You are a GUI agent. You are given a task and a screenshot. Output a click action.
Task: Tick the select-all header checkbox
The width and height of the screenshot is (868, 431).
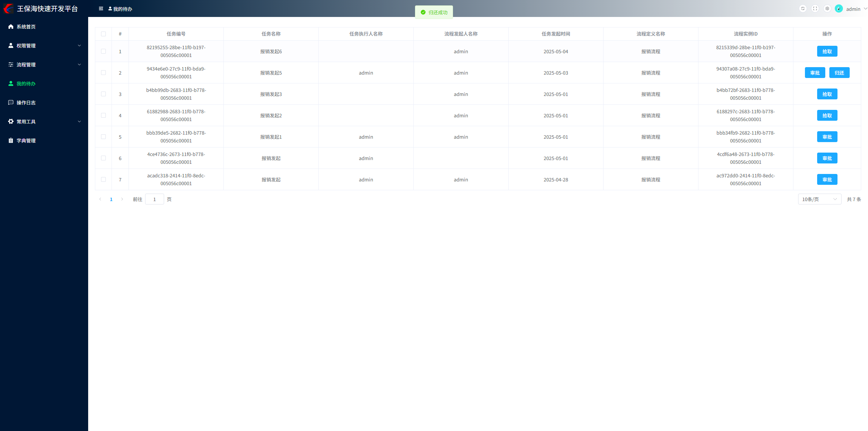(x=103, y=34)
